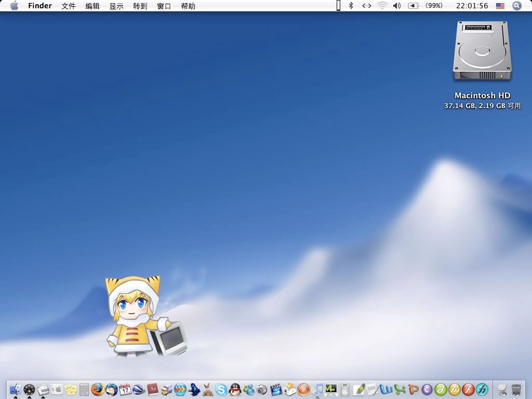Viewport: 532px width, 399px height.
Task: Open Microsoft Excel from the dock
Action: coord(400,390)
